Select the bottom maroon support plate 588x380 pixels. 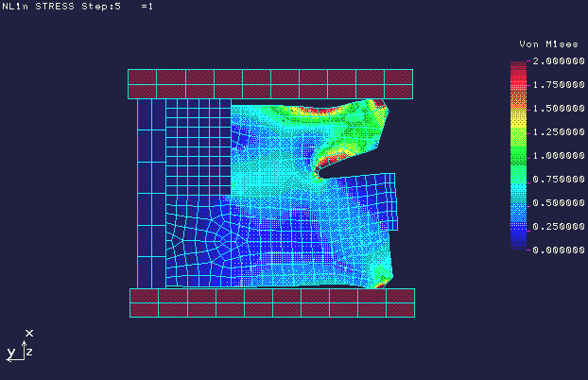271,302
